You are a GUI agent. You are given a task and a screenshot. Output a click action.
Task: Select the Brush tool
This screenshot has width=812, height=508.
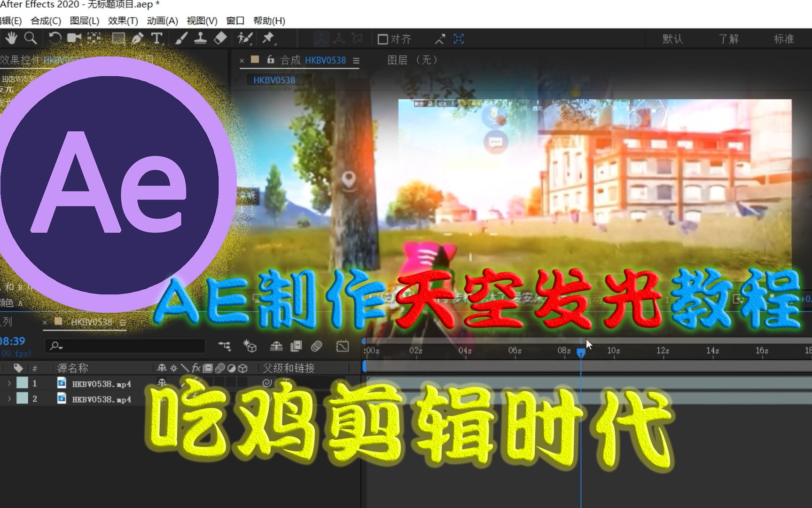click(181, 38)
